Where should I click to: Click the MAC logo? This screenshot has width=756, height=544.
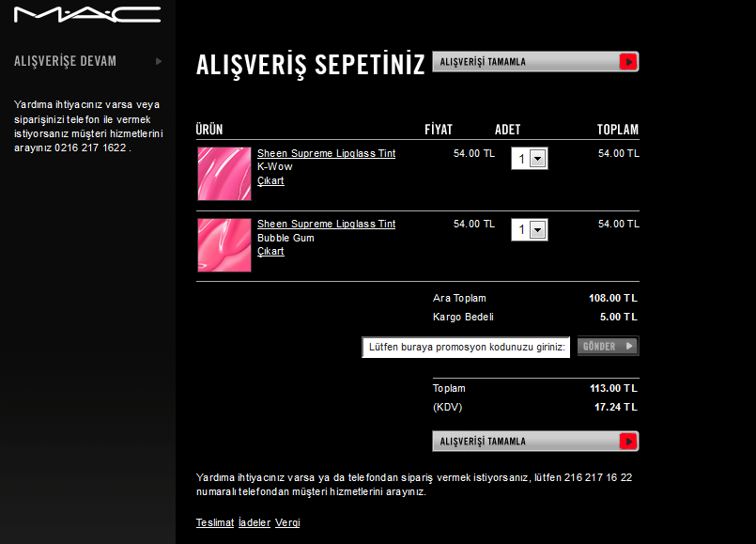(87, 14)
